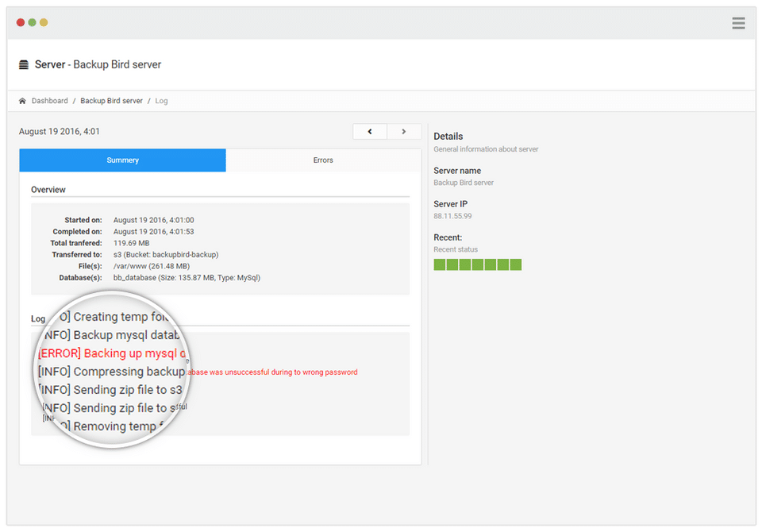Viewport: 762px width, 532px height.
Task: Go to the next log with the right arrow
Action: [x=404, y=131]
